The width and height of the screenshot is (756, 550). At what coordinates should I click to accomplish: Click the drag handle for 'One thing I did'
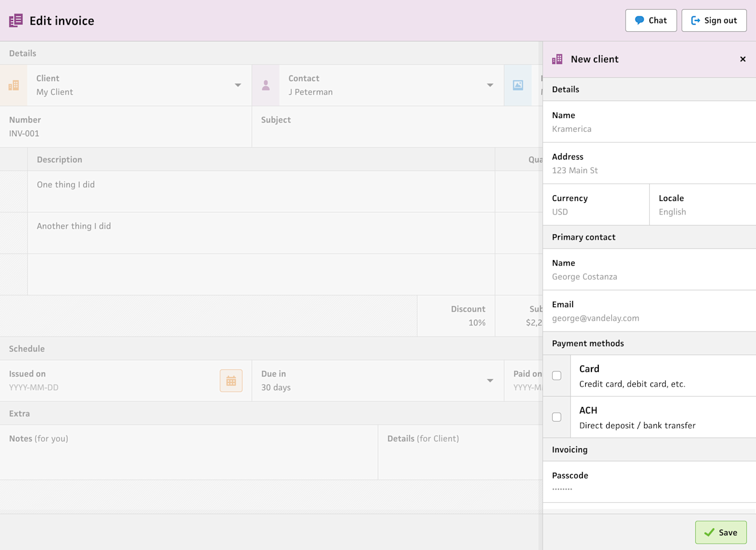coord(14,191)
